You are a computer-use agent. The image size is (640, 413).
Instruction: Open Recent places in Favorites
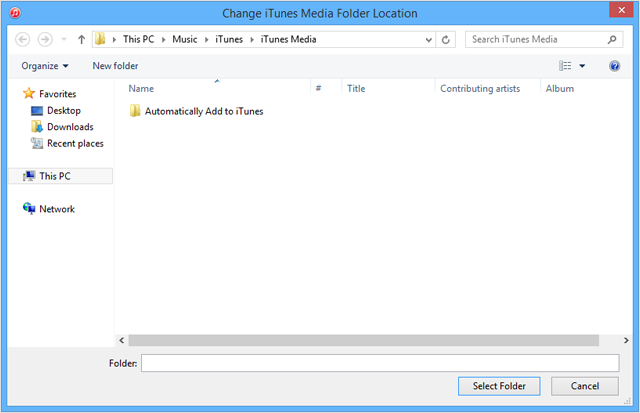(75, 144)
